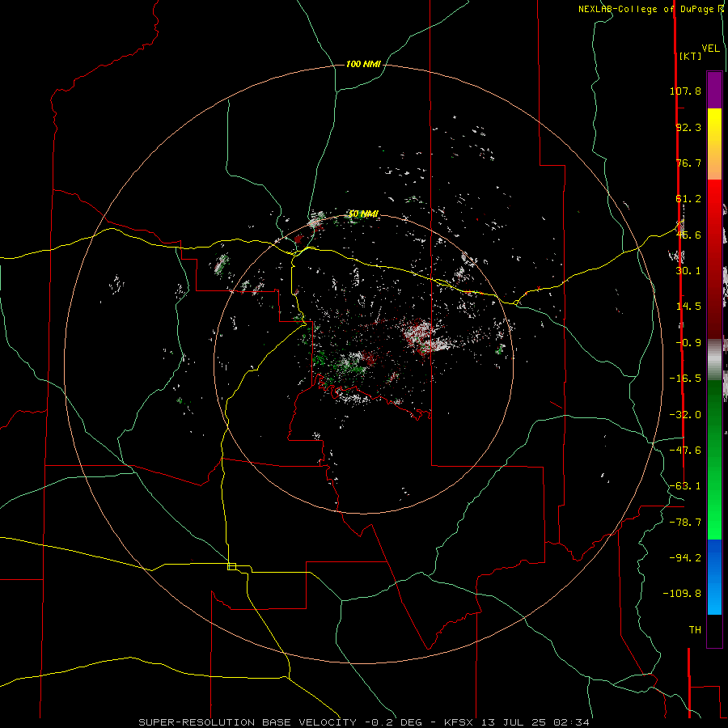Click the -63.1 legend value
Viewport: 728px width, 728px height.
pos(685,486)
